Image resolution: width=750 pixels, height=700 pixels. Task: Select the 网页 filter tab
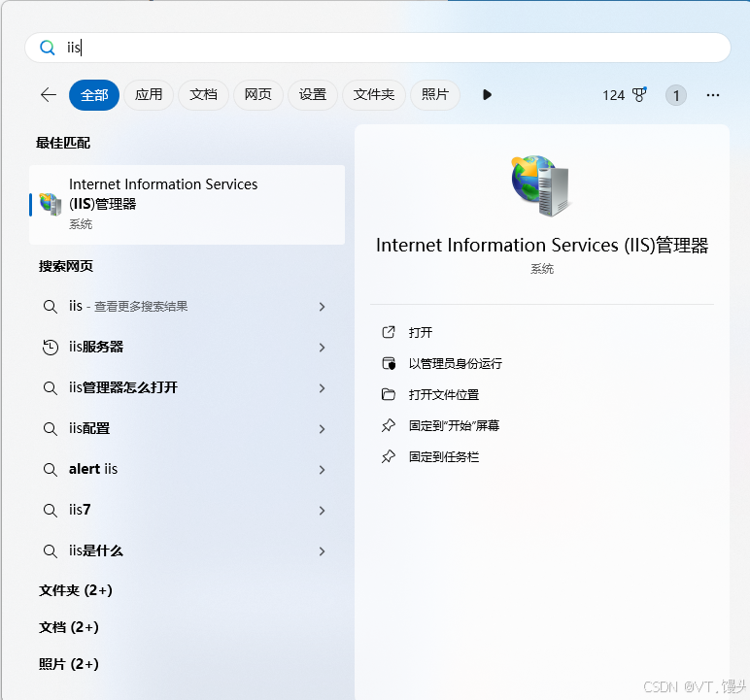[x=257, y=95]
